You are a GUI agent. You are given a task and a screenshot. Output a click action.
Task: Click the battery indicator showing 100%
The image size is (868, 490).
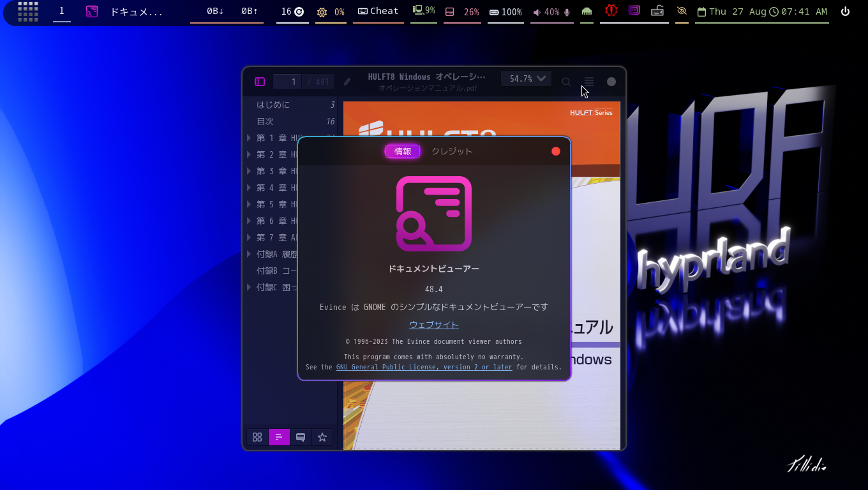coord(505,11)
